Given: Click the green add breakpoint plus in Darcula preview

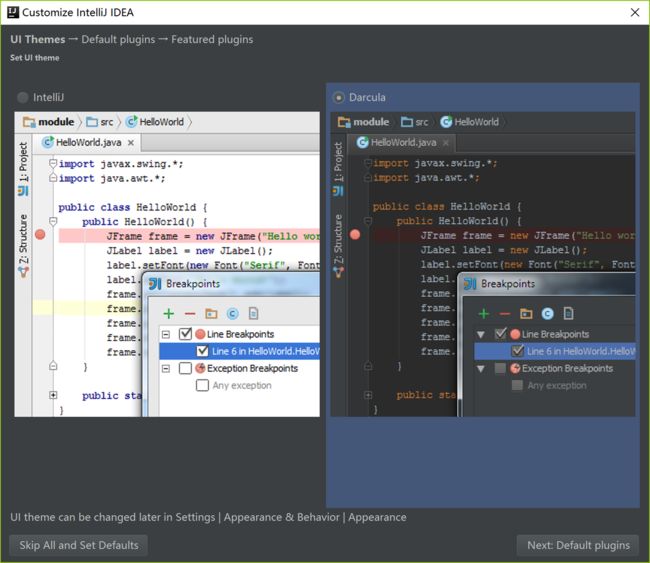Looking at the screenshot, I should pyautogui.click(x=484, y=313).
